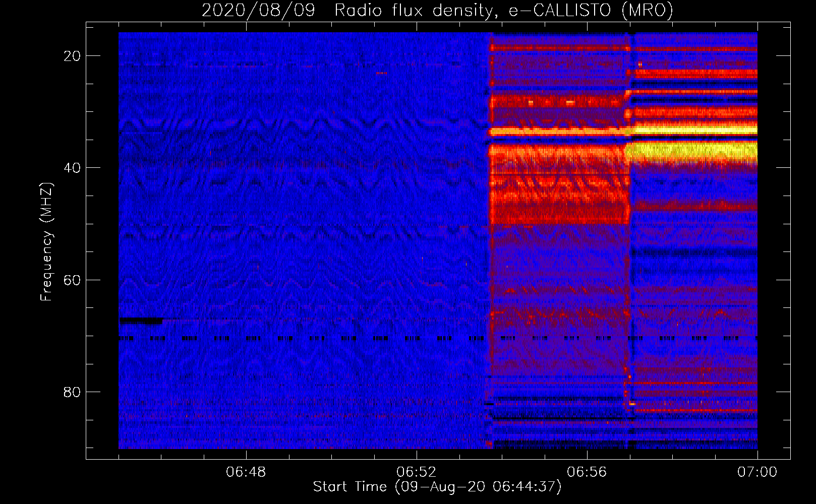Click the 'Start Time (09-Aug-20 06:44:37)' label

(x=437, y=487)
